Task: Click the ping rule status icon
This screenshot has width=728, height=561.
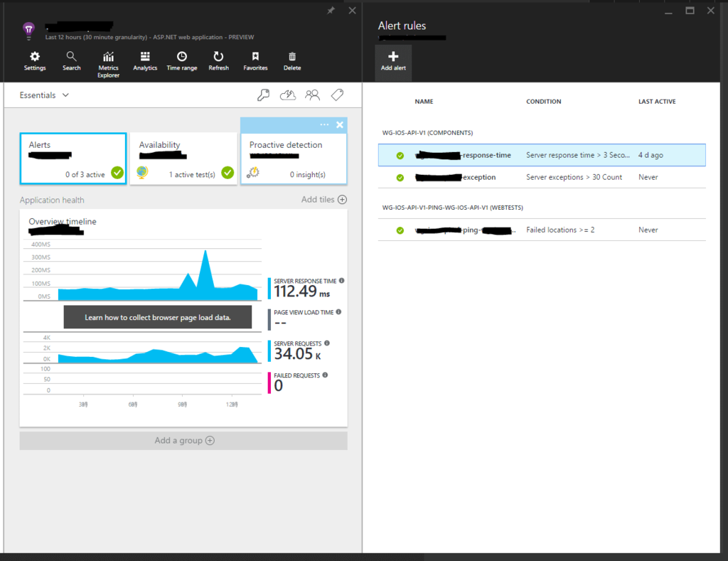Action: point(400,230)
